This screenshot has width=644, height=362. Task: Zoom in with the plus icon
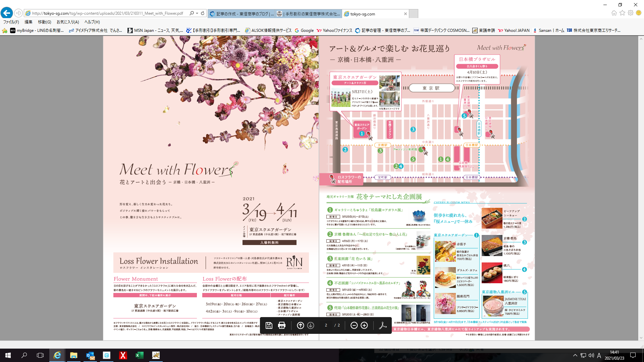coord(364,325)
